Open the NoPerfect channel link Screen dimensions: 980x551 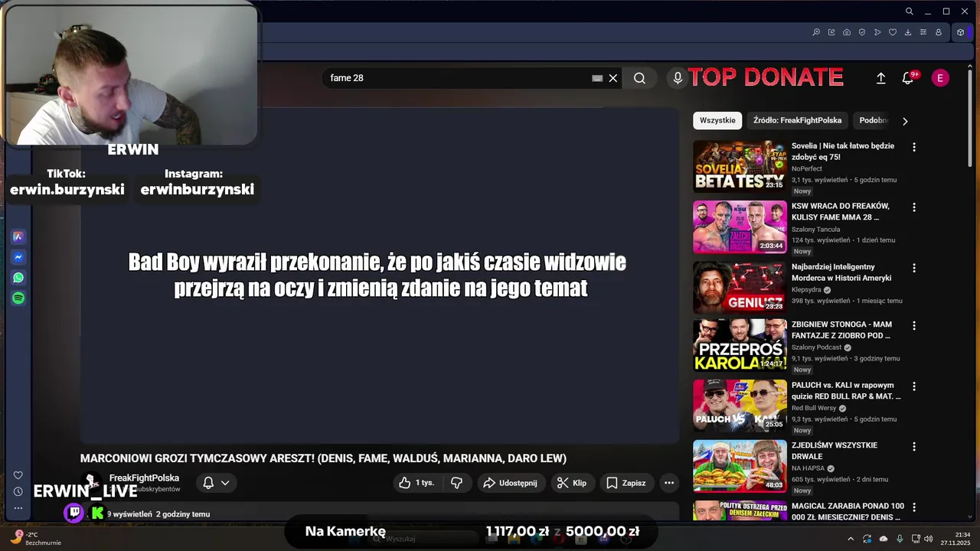pyautogui.click(x=807, y=168)
